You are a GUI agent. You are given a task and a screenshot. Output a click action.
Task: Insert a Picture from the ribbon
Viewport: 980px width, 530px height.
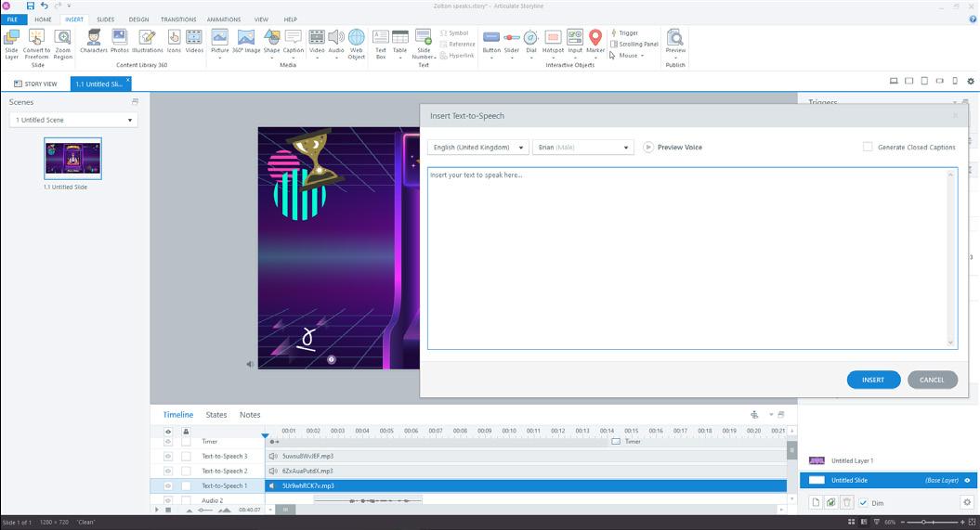point(219,44)
